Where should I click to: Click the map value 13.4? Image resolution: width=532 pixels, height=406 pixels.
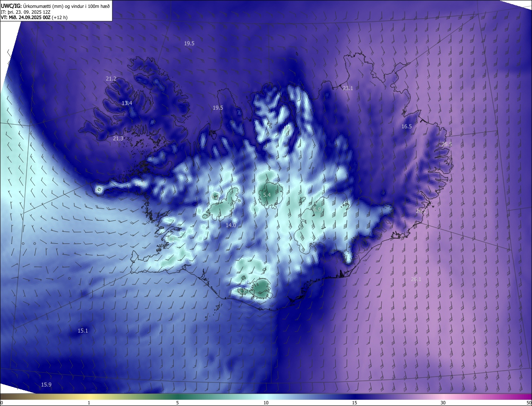(x=127, y=103)
